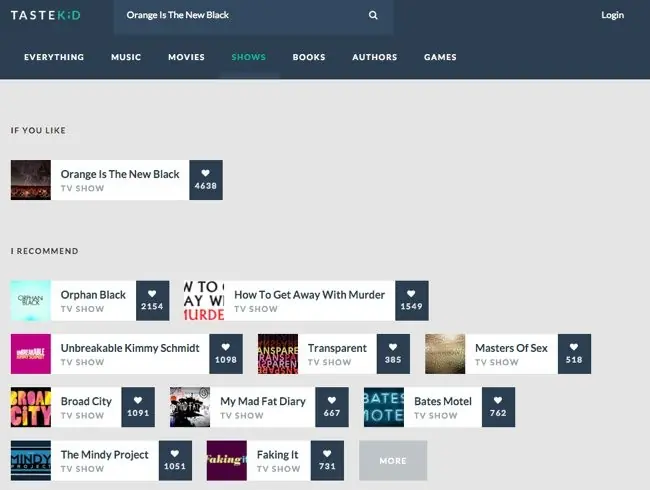650x490 pixels.
Task: Open The Mindy Project title link
Action: point(104,455)
